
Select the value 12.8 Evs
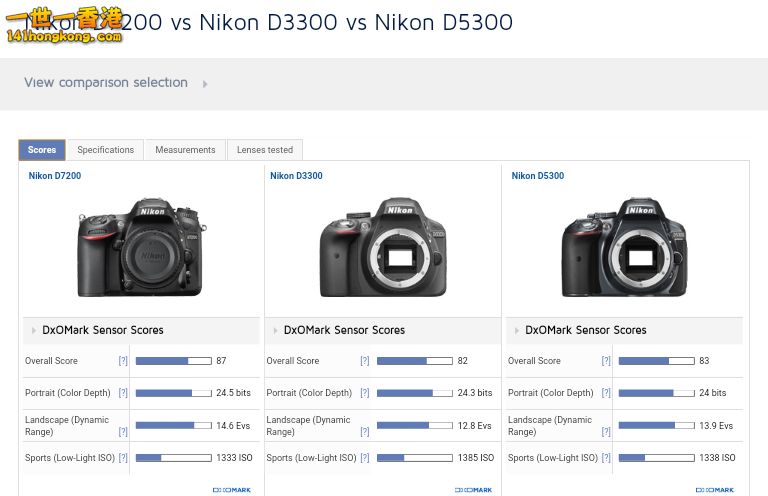[474, 425]
